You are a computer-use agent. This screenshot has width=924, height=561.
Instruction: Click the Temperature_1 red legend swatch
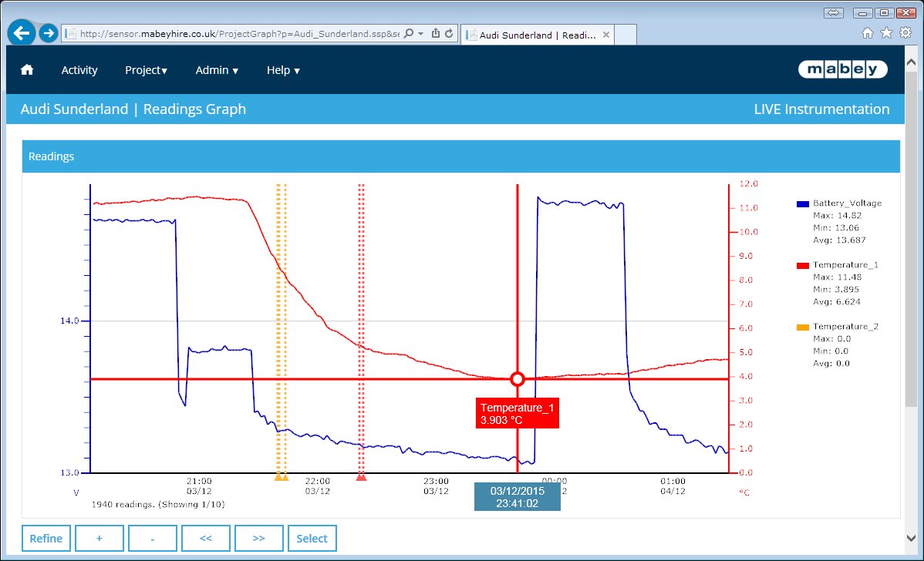point(803,266)
